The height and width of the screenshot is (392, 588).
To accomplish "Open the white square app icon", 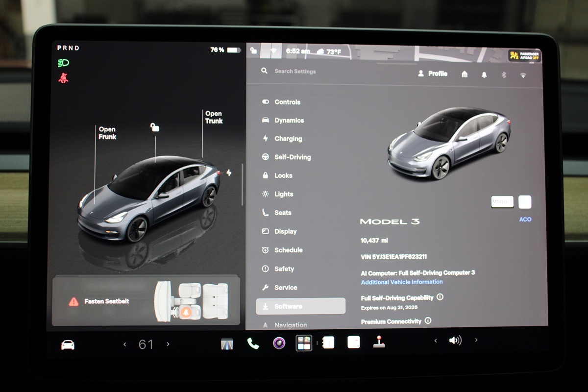I will tap(354, 342).
